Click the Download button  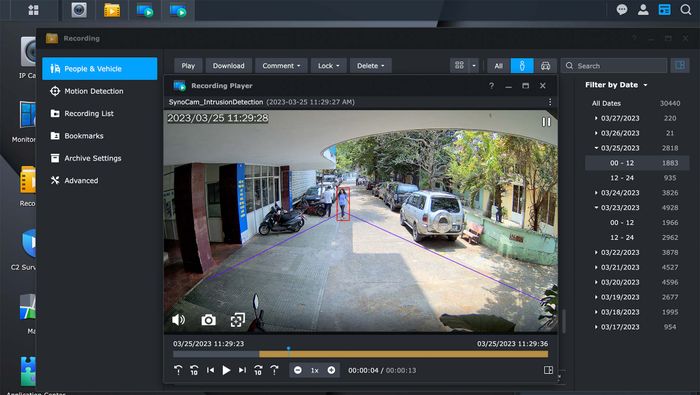tap(228, 66)
